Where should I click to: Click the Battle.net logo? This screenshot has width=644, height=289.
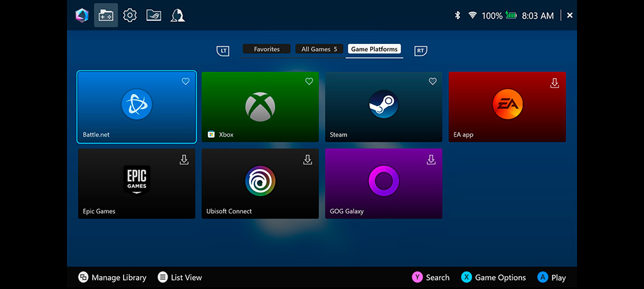[x=137, y=105]
